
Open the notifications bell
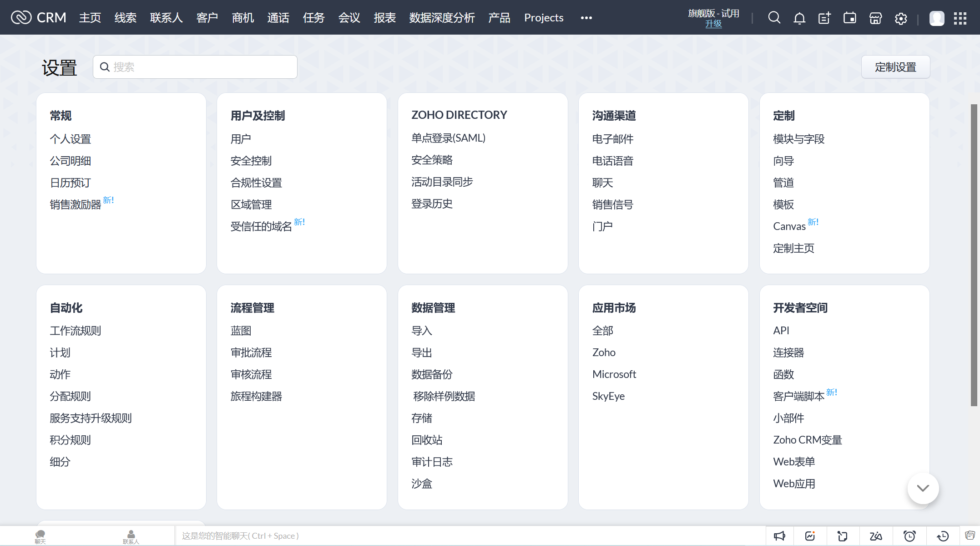[x=799, y=18]
